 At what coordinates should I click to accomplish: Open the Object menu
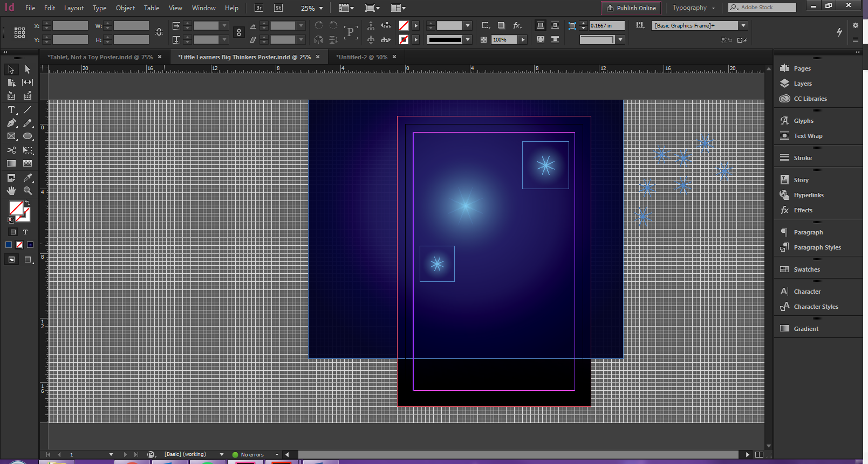coord(125,8)
